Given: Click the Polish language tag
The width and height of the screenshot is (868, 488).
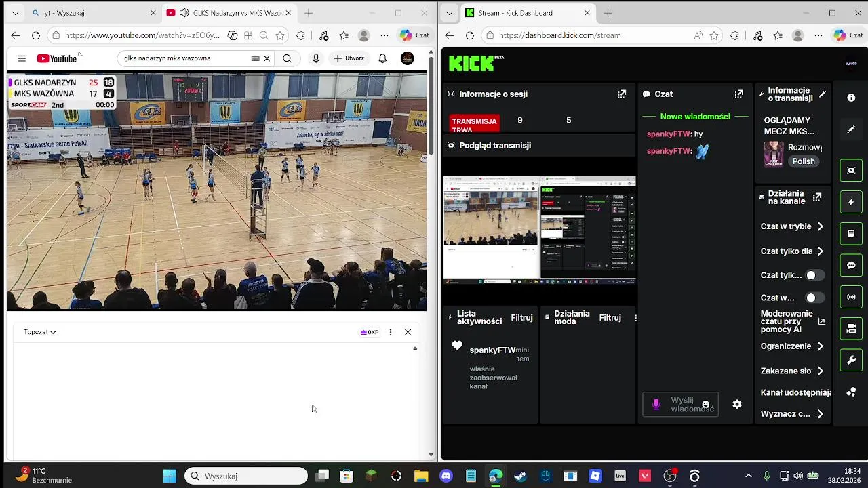Looking at the screenshot, I should pos(804,161).
